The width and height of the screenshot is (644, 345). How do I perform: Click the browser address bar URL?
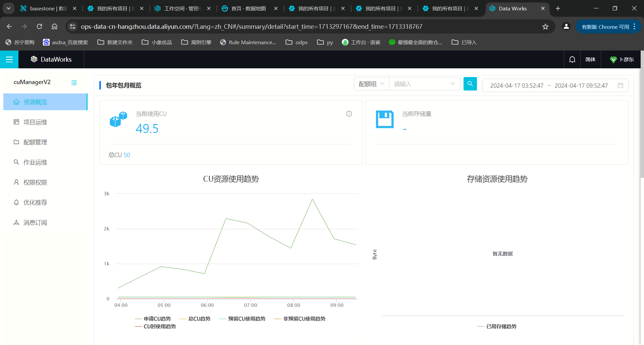tap(252, 26)
